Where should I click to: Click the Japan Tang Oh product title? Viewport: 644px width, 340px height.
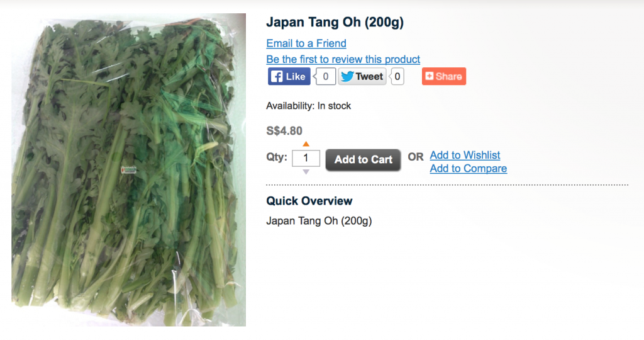coord(335,22)
